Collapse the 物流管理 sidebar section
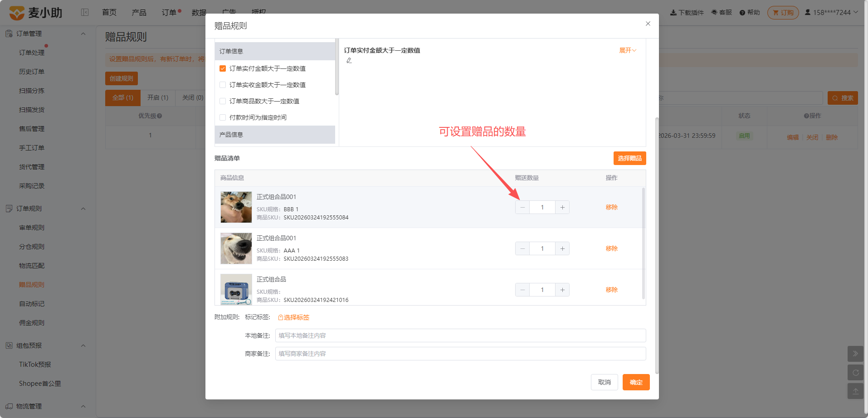This screenshot has height=418, width=868. point(83,406)
